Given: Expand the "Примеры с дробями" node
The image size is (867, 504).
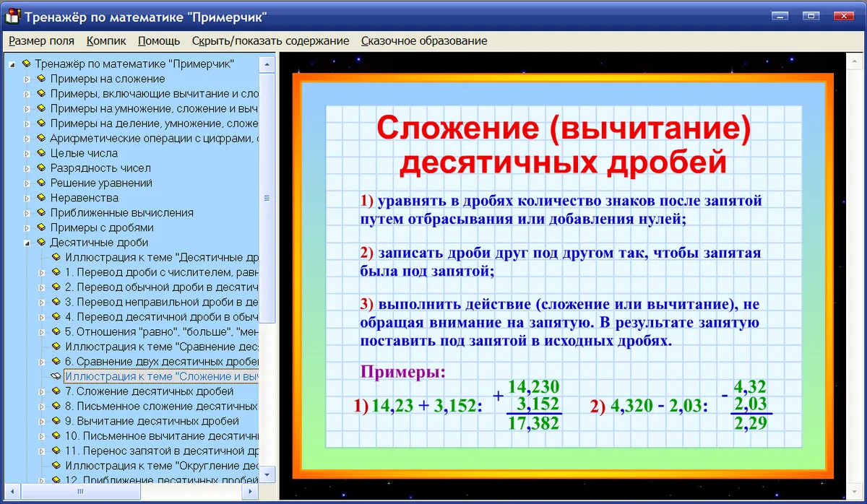Looking at the screenshot, I should tap(27, 227).
